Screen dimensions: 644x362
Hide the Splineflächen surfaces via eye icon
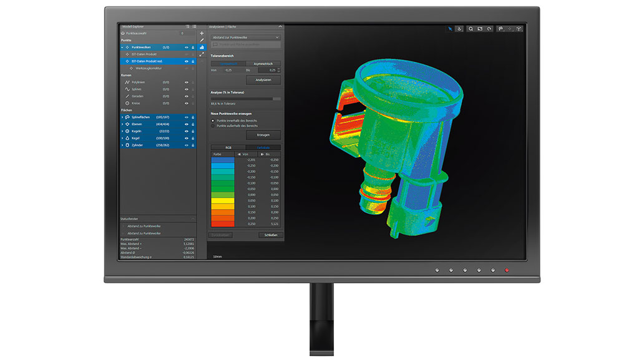[186, 117]
